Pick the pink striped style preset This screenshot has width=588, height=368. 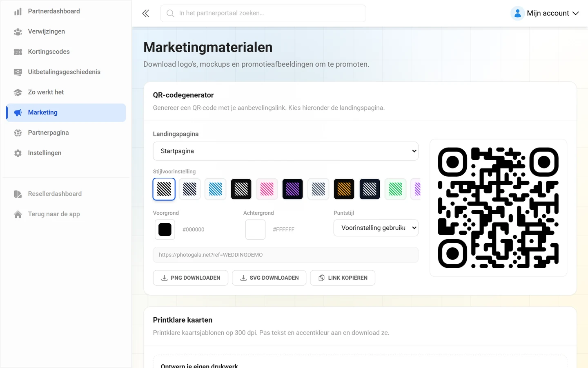[x=267, y=189]
